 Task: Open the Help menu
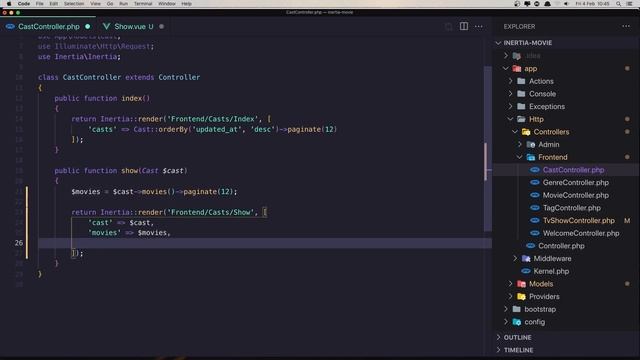click(x=186, y=4)
